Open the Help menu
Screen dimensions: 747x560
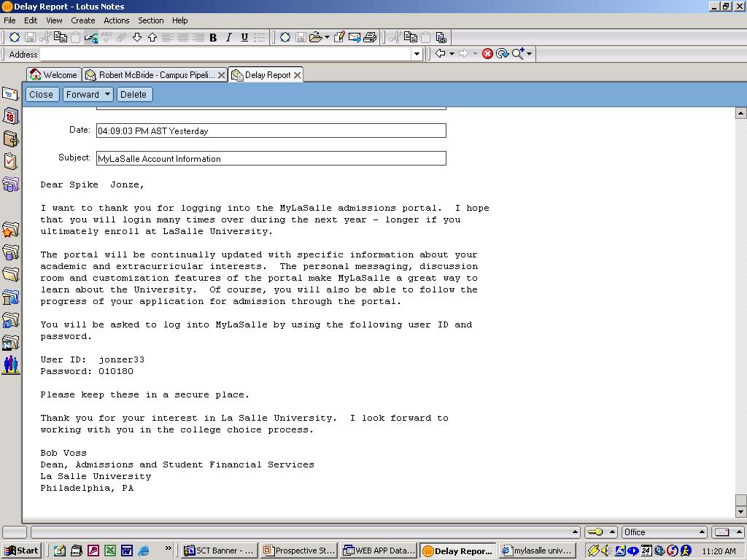click(x=179, y=20)
